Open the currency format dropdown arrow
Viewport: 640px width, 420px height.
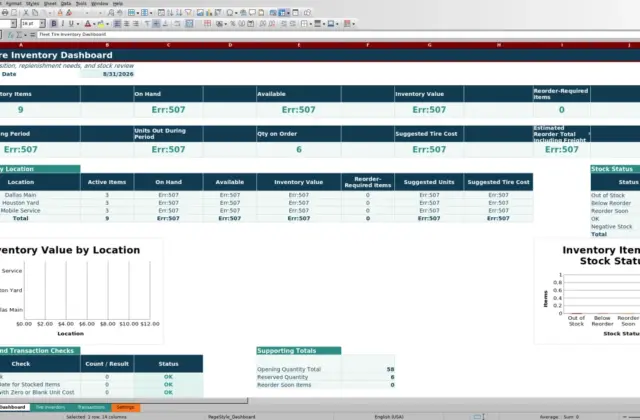[x=225, y=24]
